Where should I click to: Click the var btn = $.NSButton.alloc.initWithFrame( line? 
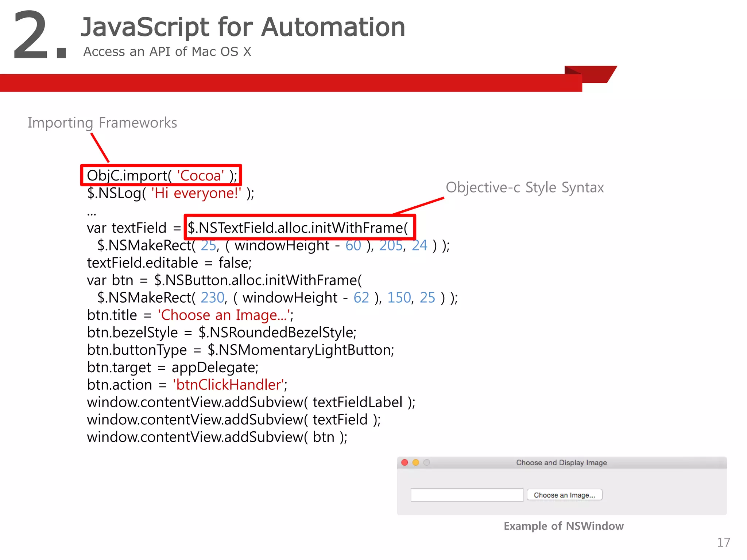pos(224,280)
